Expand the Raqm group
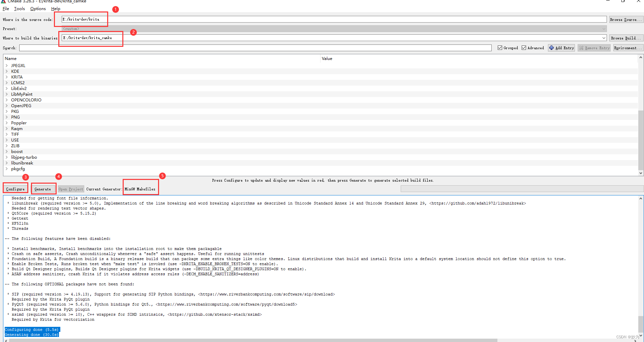 pyautogui.click(x=6, y=129)
